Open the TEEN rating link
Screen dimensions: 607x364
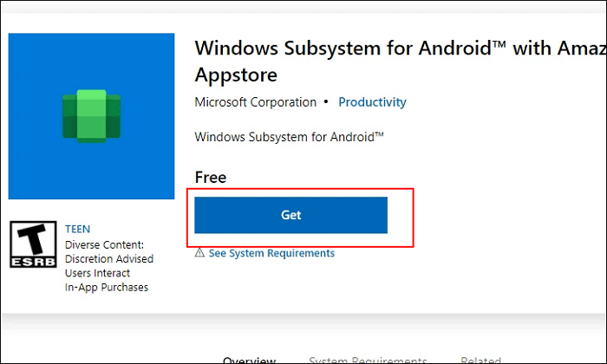pyautogui.click(x=78, y=230)
